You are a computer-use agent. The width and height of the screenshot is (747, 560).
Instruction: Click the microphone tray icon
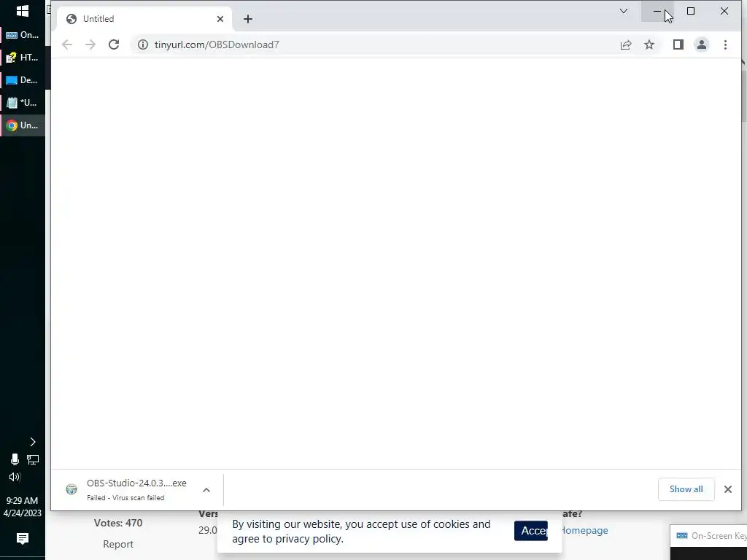(x=15, y=459)
